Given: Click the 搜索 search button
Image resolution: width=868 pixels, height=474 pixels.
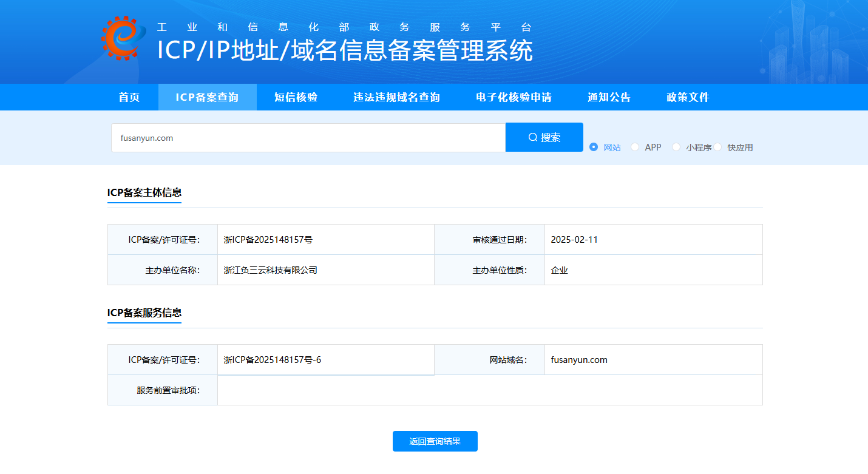Looking at the screenshot, I should tap(544, 138).
